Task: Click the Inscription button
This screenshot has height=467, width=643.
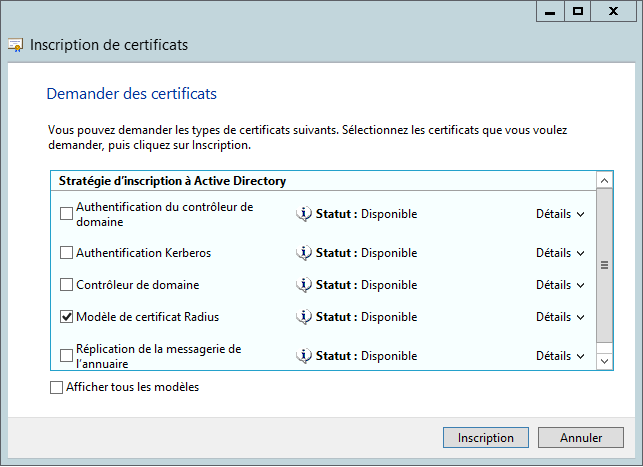Action: (486, 438)
